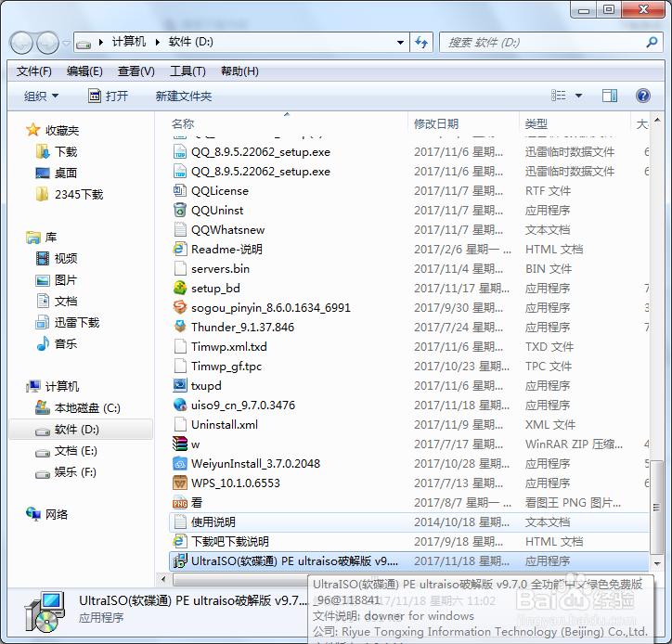Click the vertical scrollbar down arrow
Viewport: 672px width, 644px height.
tap(656, 564)
